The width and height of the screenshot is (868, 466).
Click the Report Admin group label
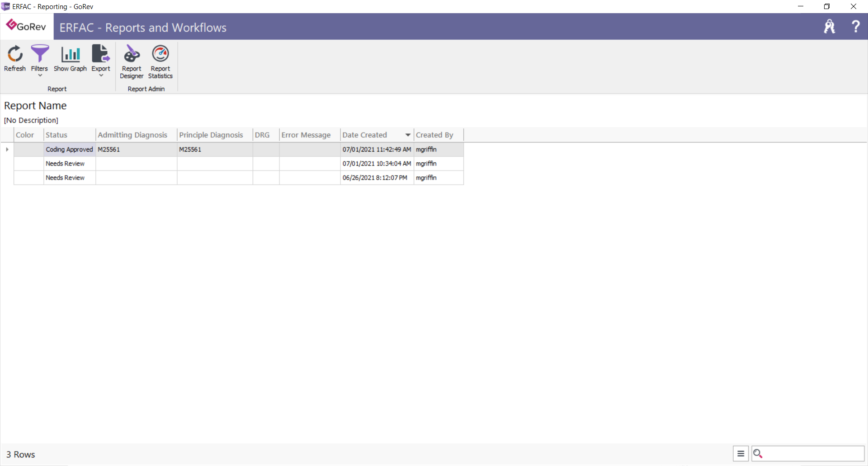(146, 89)
